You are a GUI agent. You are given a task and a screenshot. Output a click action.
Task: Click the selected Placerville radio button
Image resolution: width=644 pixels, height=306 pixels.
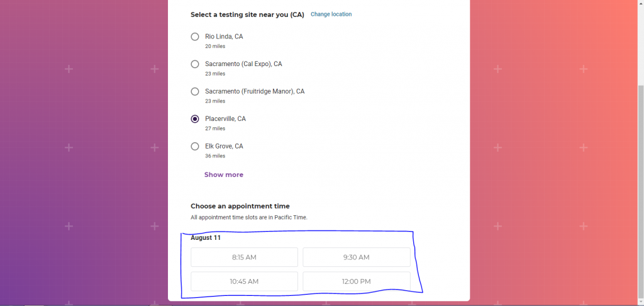pyautogui.click(x=195, y=119)
